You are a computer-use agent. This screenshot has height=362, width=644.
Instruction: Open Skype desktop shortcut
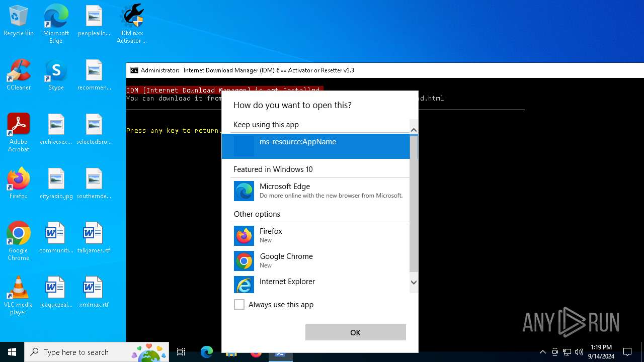[x=56, y=75]
